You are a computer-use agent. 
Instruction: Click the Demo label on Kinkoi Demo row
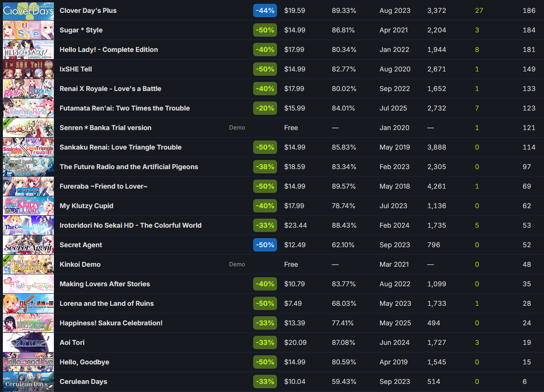(x=237, y=264)
